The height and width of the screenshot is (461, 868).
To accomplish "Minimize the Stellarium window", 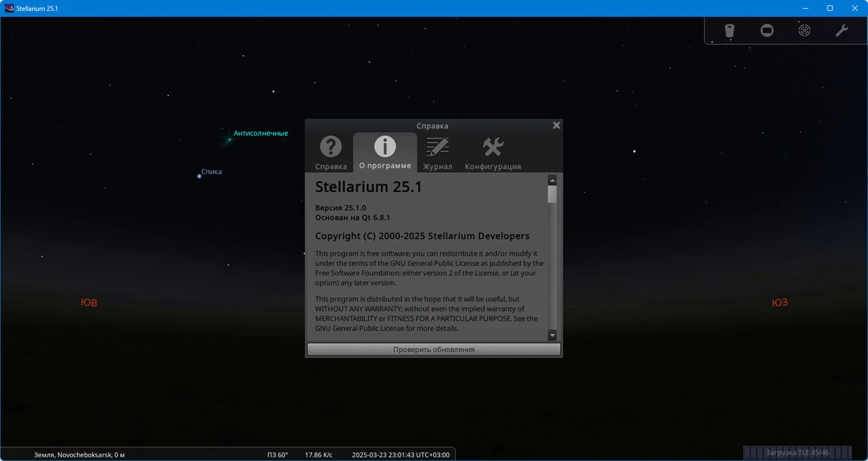I will pyautogui.click(x=806, y=8).
